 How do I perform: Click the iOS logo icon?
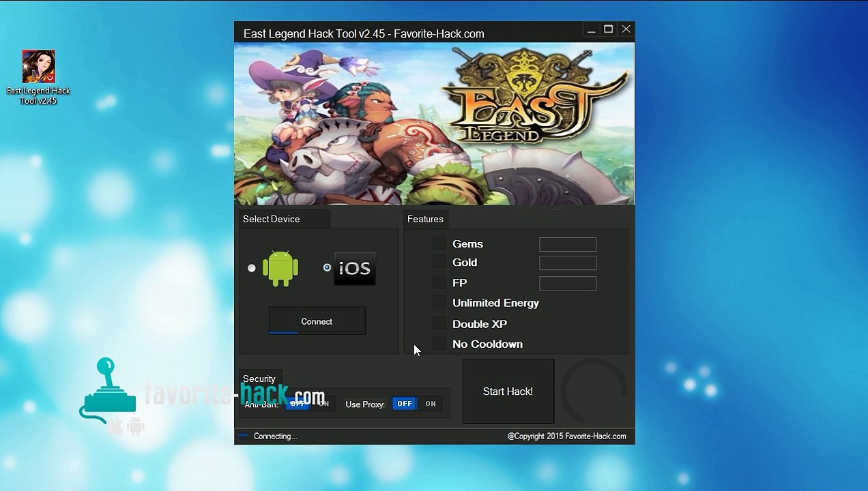(355, 268)
